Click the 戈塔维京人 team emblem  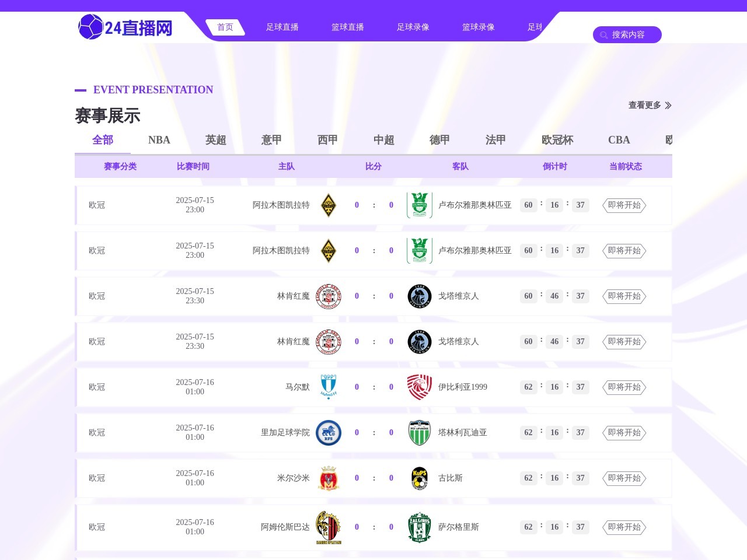coord(419,296)
